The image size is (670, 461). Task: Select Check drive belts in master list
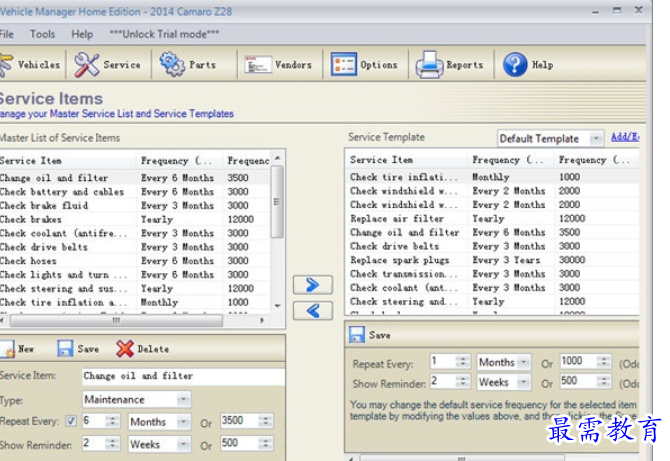pos(135,247)
